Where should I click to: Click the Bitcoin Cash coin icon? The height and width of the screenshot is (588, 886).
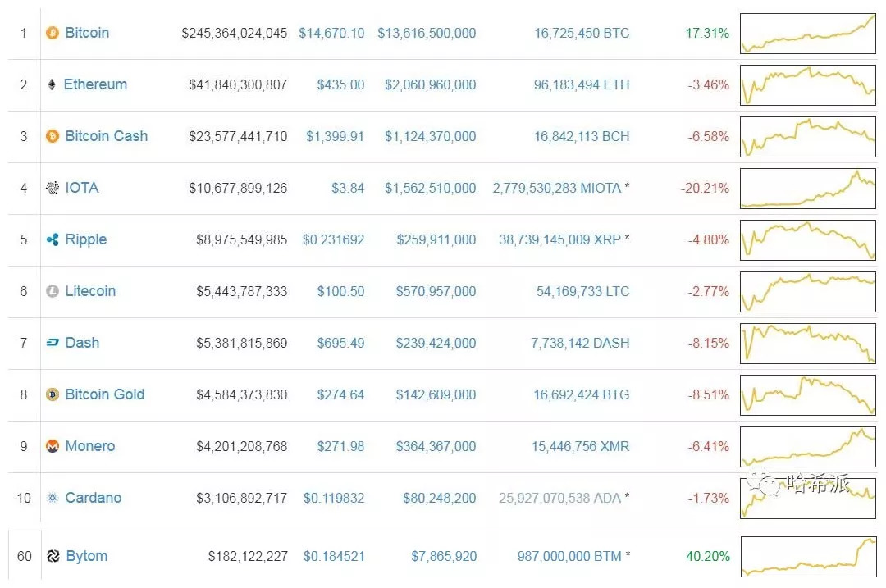[53, 136]
